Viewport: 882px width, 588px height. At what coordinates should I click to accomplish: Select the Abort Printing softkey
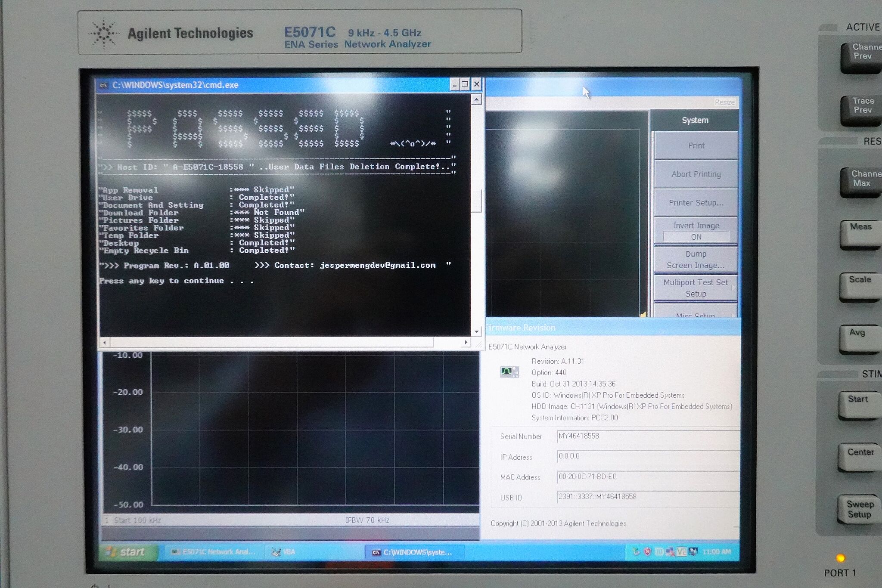point(696,174)
